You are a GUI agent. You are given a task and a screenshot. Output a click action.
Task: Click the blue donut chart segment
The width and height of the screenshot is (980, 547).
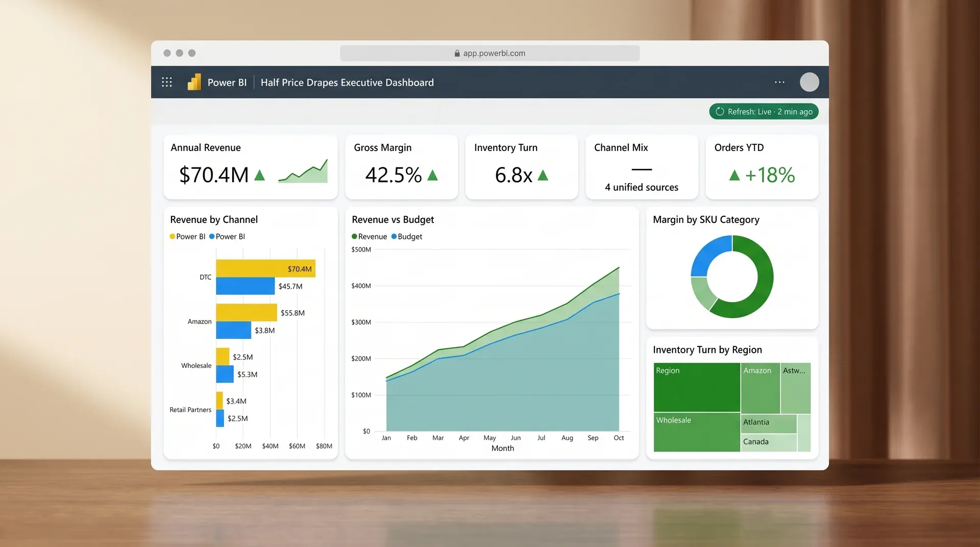[708, 252]
